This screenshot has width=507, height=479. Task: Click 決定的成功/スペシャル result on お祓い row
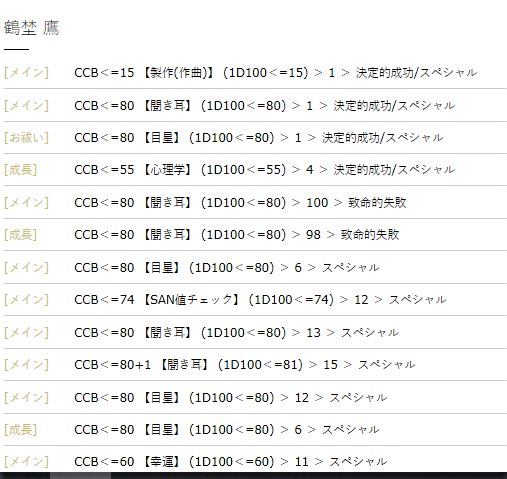[x=382, y=138]
